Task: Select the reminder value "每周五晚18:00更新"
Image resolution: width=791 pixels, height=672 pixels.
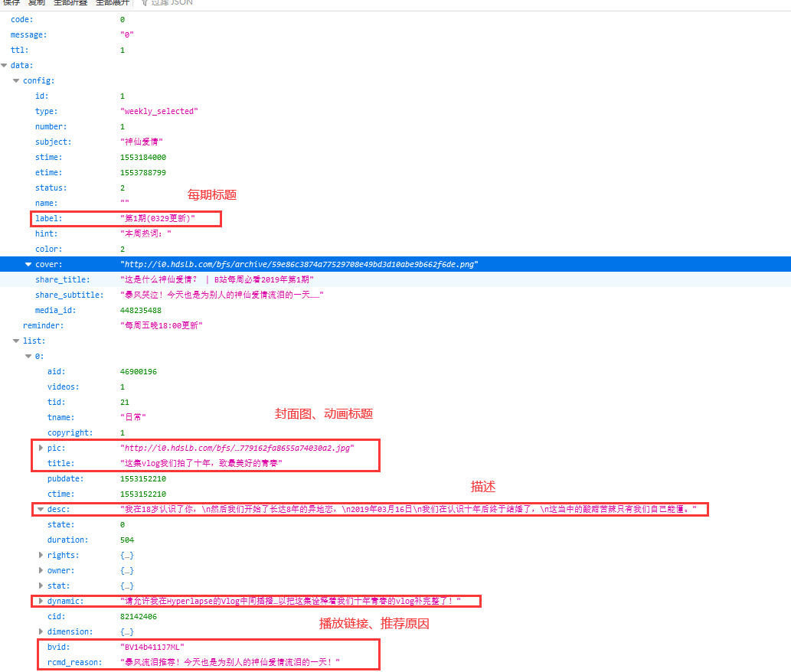Action: coord(162,325)
